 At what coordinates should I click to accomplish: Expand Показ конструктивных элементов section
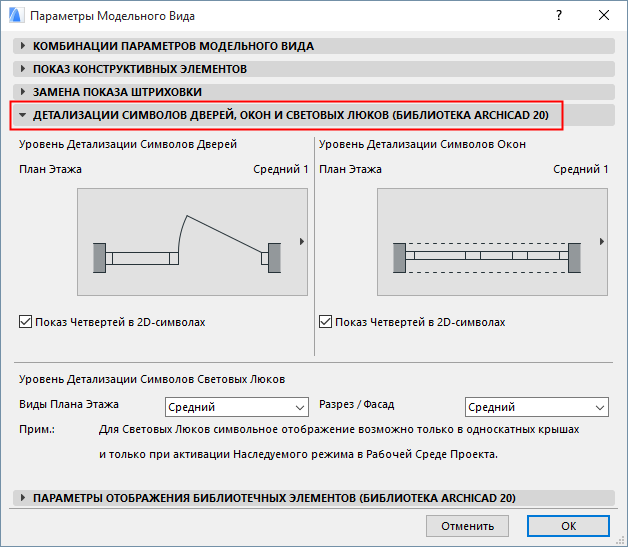coord(314,69)
